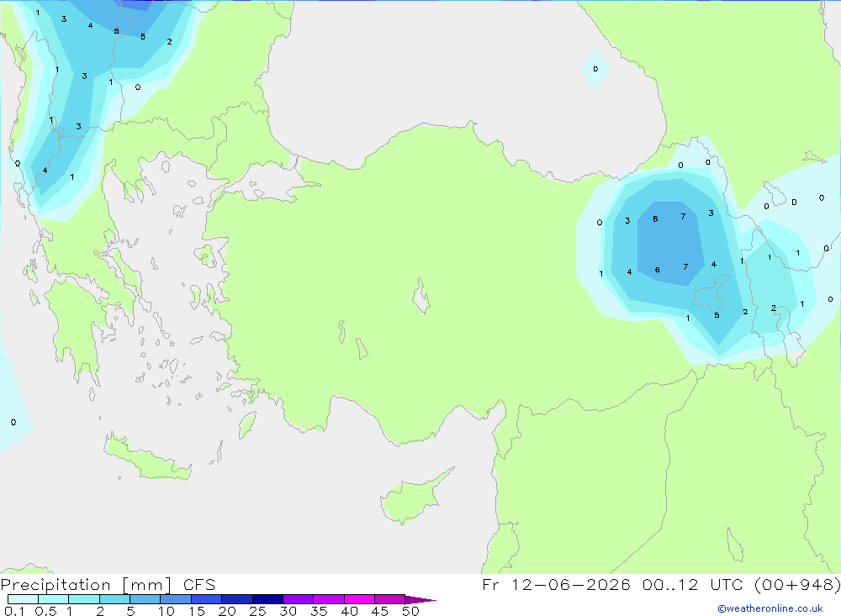The height and width of the screenshot is (616, 841).
Task: Click the '35' legend scale label
Action: 319,611
